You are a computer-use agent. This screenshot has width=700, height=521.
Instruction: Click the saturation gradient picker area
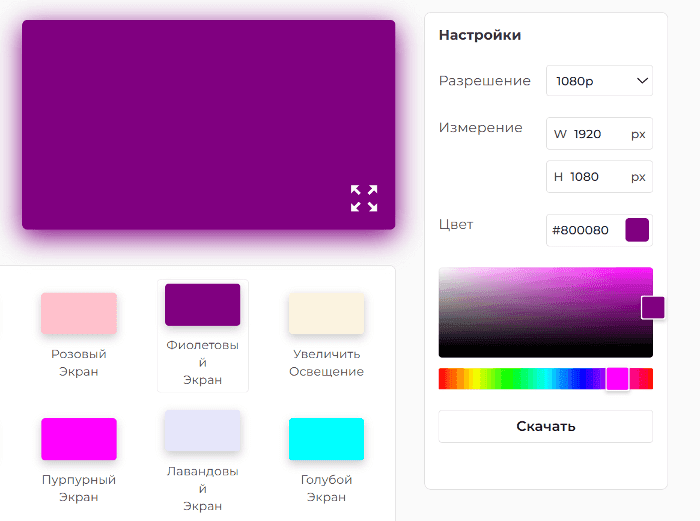540,312
